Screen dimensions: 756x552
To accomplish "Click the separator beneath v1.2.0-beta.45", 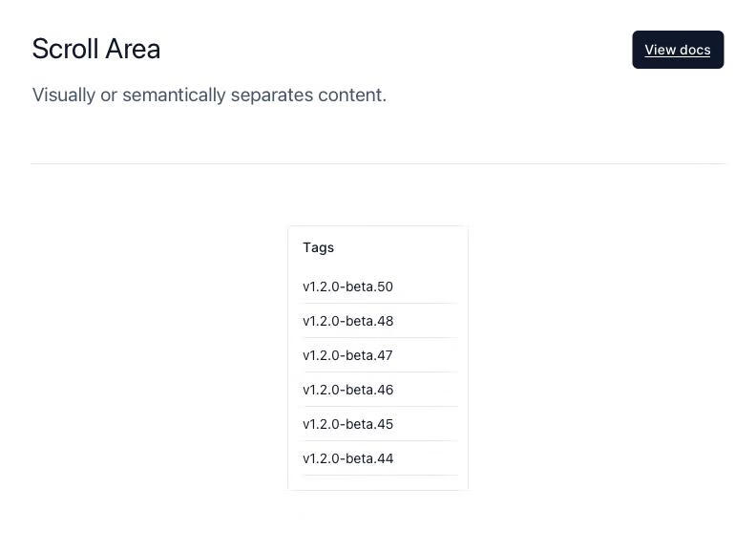I will coord(380,441).
